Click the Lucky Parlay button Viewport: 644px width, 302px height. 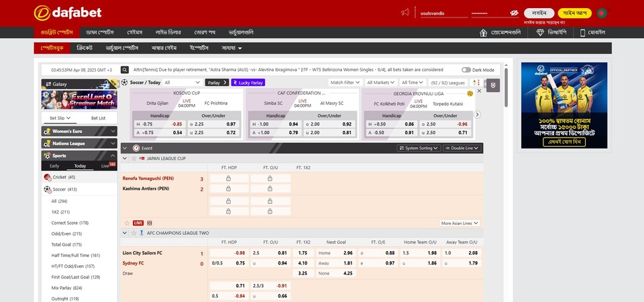coord(248,83)
